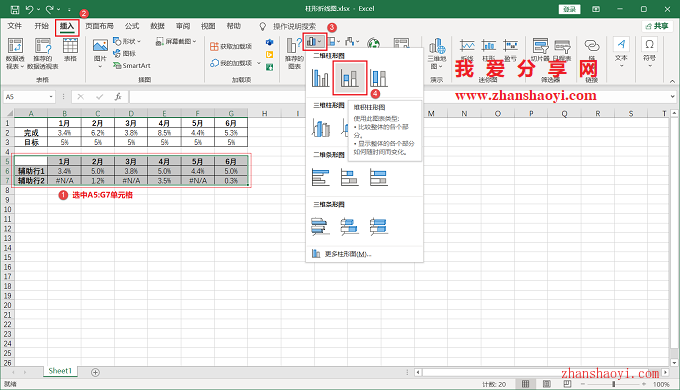680x390 pixels.
Task: Open the waterfall chart dropdown
Action: tap(352, 42)
